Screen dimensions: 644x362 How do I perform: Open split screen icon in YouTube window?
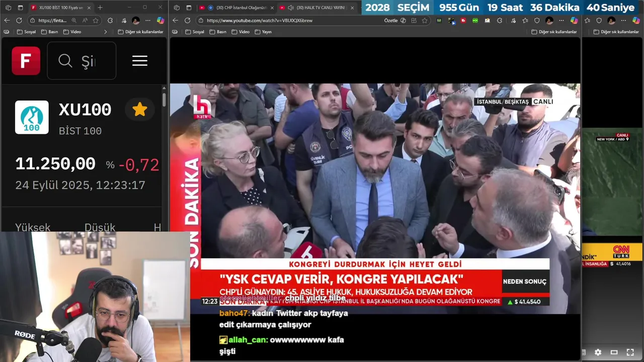pos(414,21)
